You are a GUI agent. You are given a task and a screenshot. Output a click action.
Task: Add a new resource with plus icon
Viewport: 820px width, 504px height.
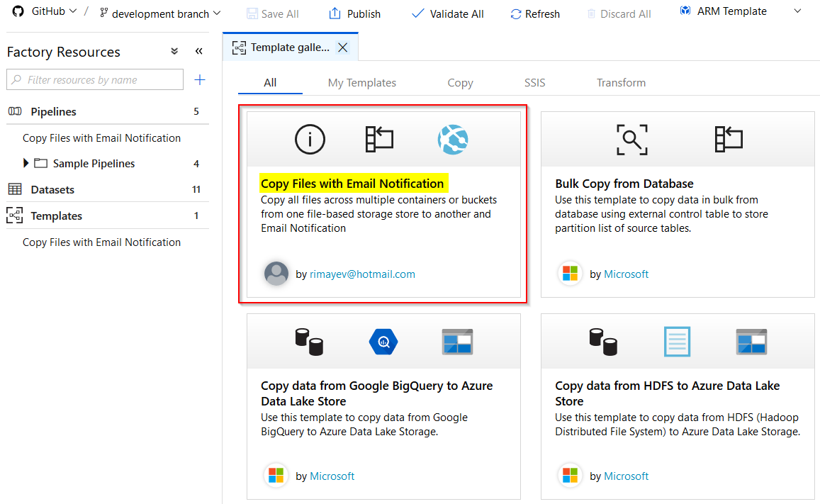click(x=200, y=79)
